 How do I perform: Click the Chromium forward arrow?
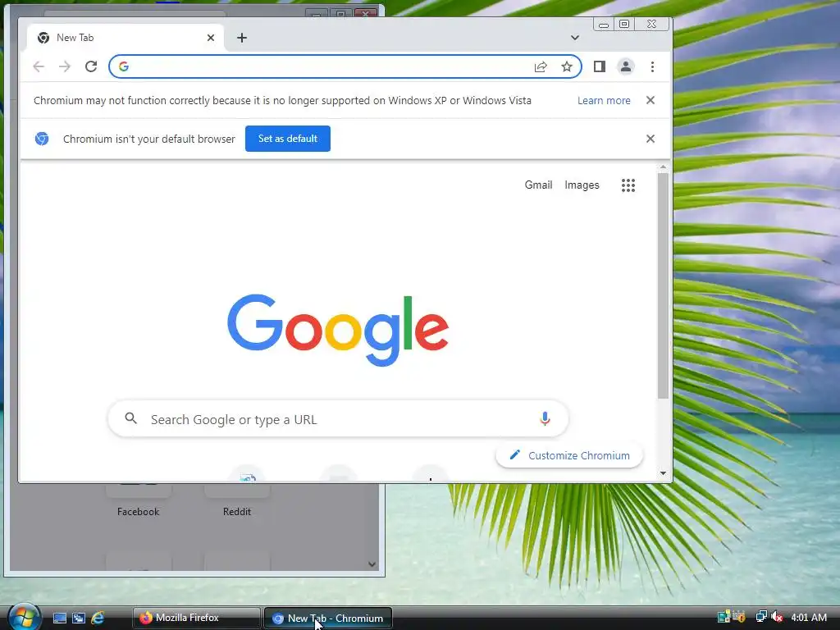coord(65,66)
